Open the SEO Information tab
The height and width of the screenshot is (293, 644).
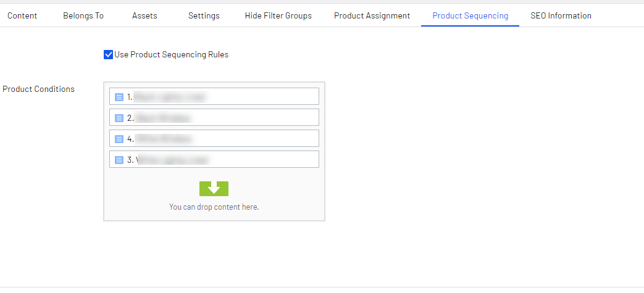coord(561,15)
